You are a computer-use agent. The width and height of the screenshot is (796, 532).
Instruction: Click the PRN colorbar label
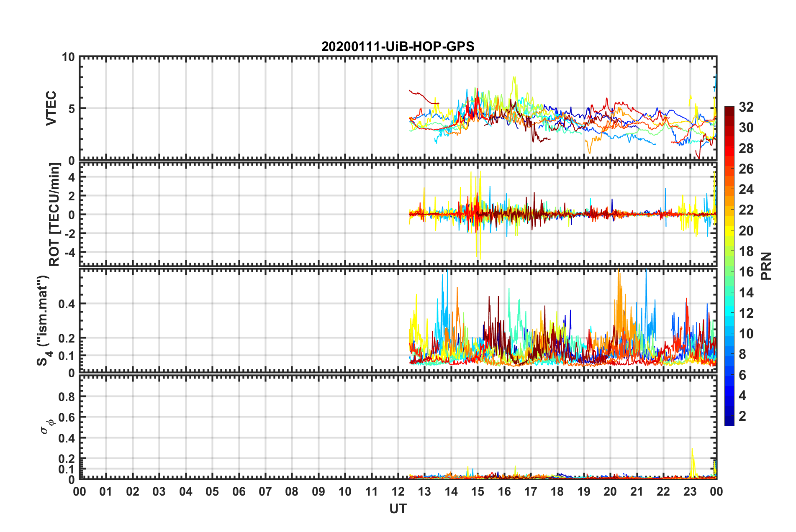766,266
